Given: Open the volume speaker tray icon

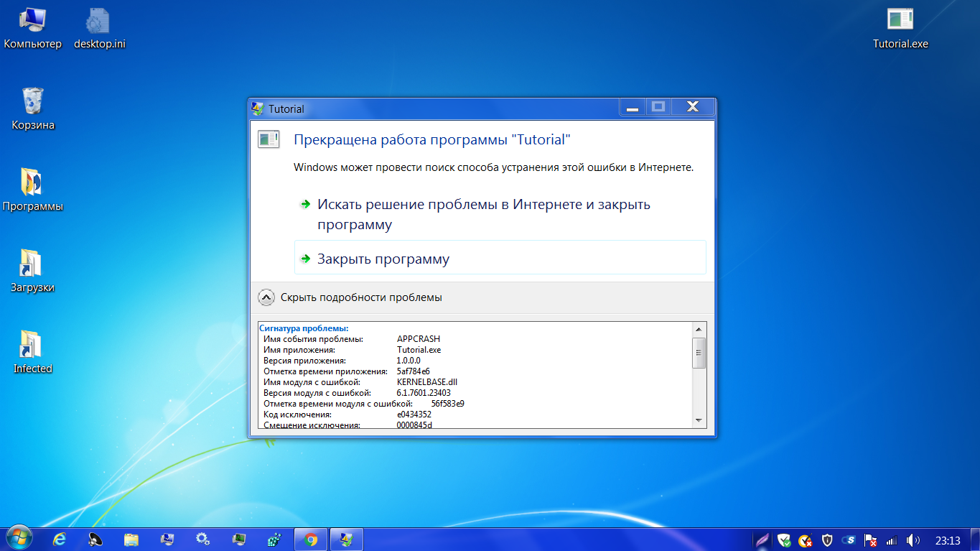Looking at the screenshot, I should [913, 540].
